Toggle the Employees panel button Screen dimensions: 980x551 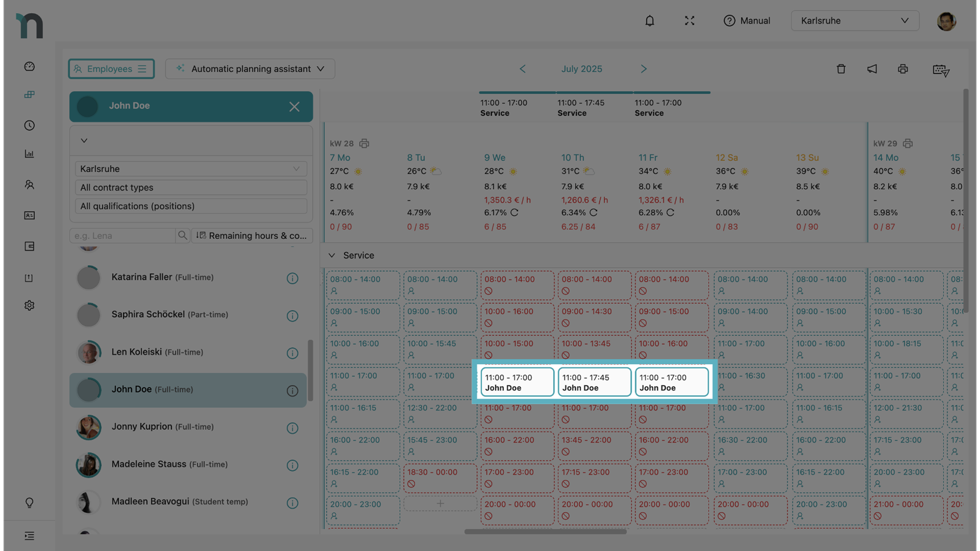(111, 69)
